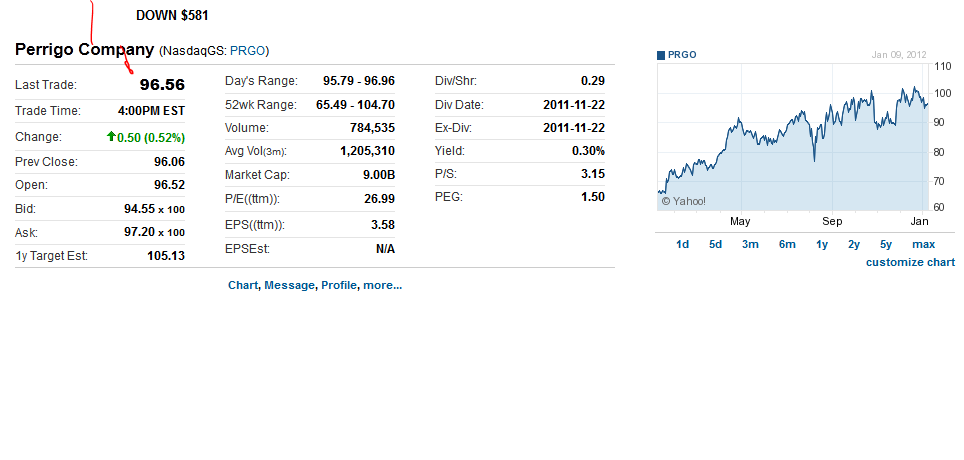This screenshot has width=964, height=460.
Task: Click the Yield: label
Action: tap(450, 151)
